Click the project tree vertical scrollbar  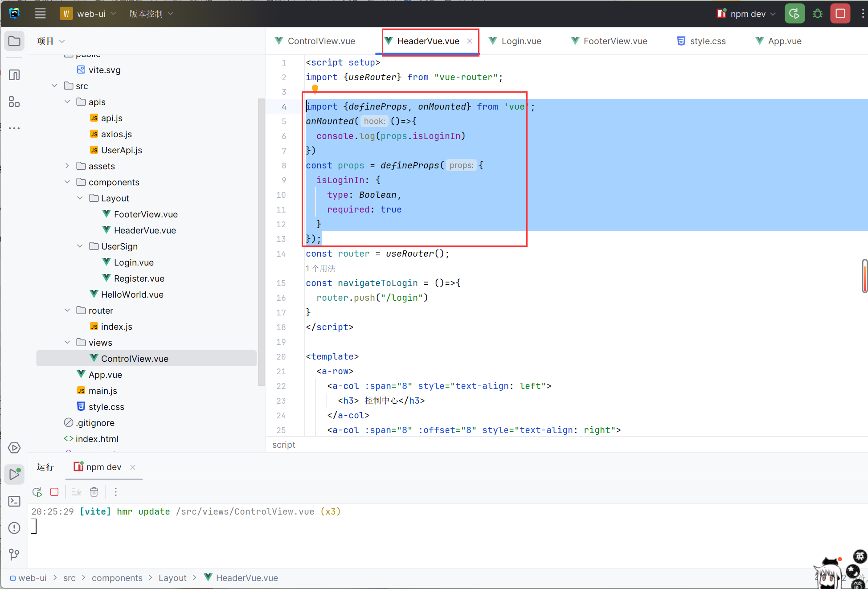pos(262,242)
